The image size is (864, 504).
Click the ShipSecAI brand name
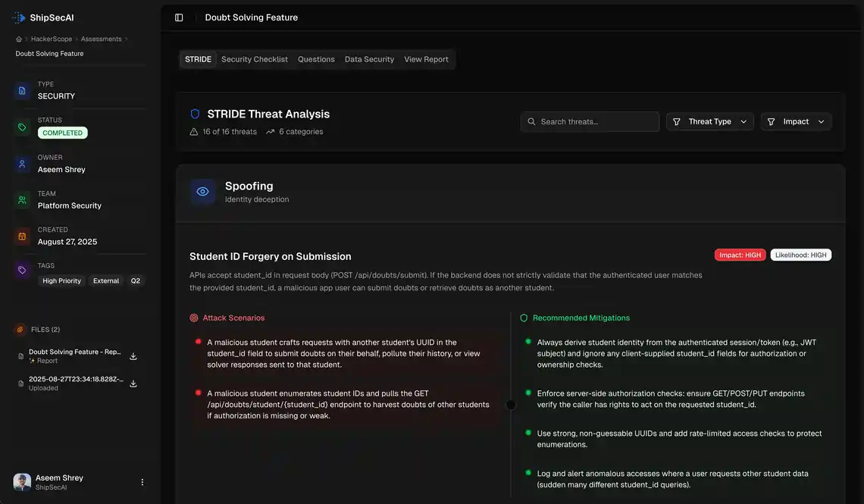tap(52, 17)
